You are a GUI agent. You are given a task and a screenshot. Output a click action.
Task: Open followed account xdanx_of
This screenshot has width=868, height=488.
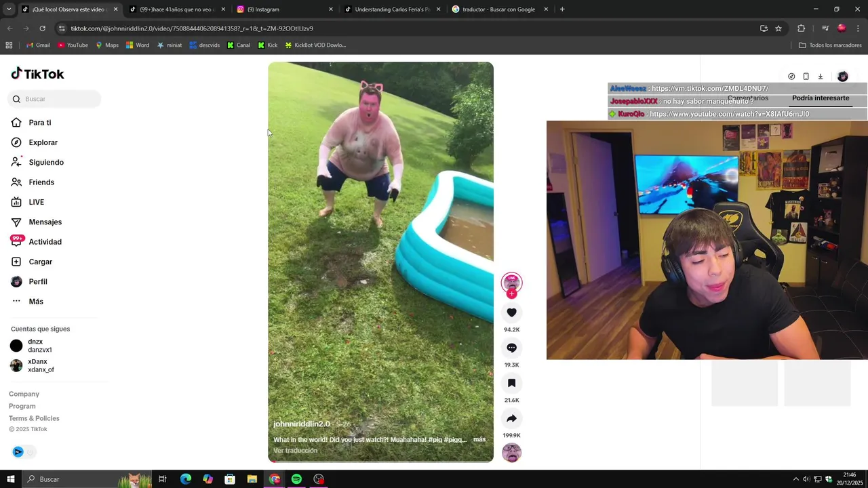click(33, 366)
